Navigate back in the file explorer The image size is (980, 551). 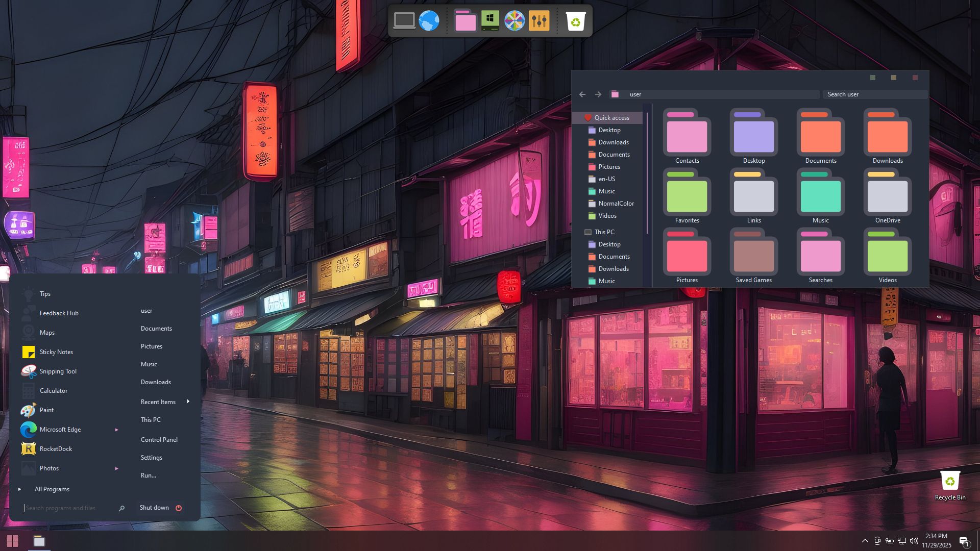582,94
